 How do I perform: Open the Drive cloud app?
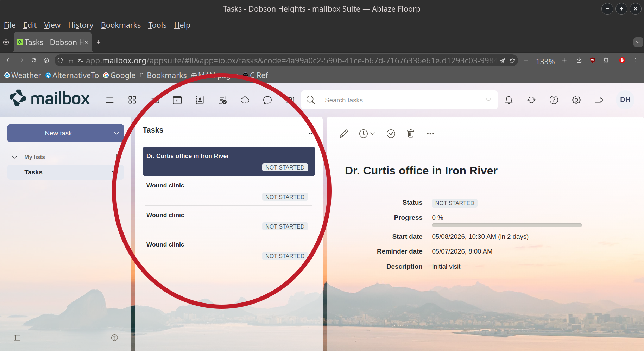[x=245, y=100]
